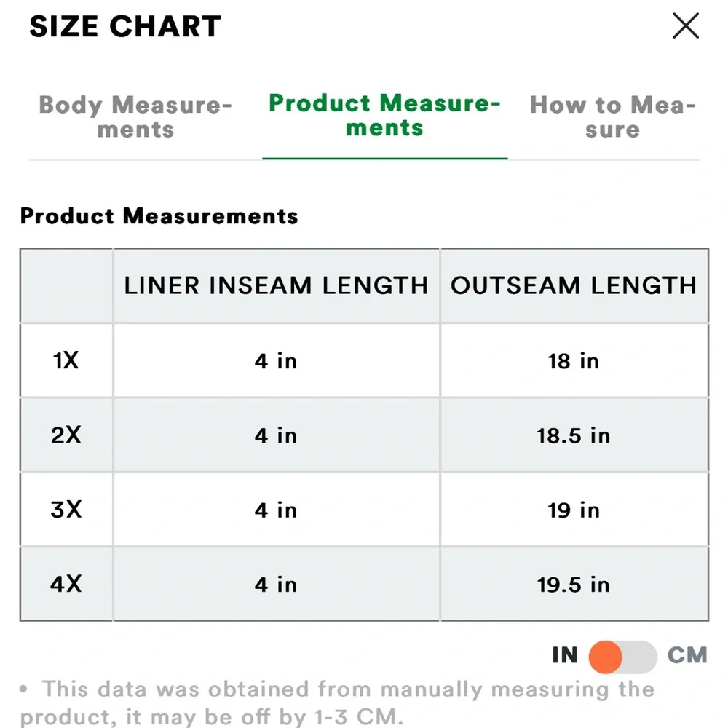Select the 3X size row label
728x728 pixels.
(66, 510)
